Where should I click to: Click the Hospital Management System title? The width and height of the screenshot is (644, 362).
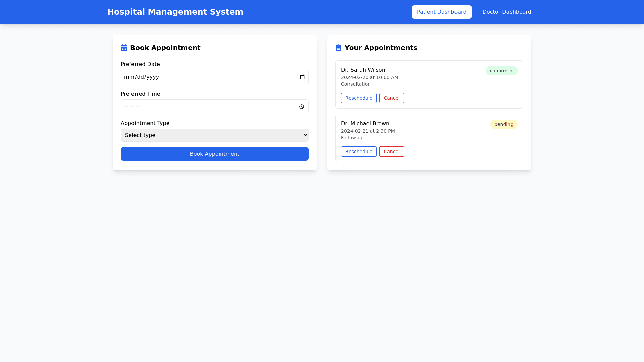pos(175,12)
